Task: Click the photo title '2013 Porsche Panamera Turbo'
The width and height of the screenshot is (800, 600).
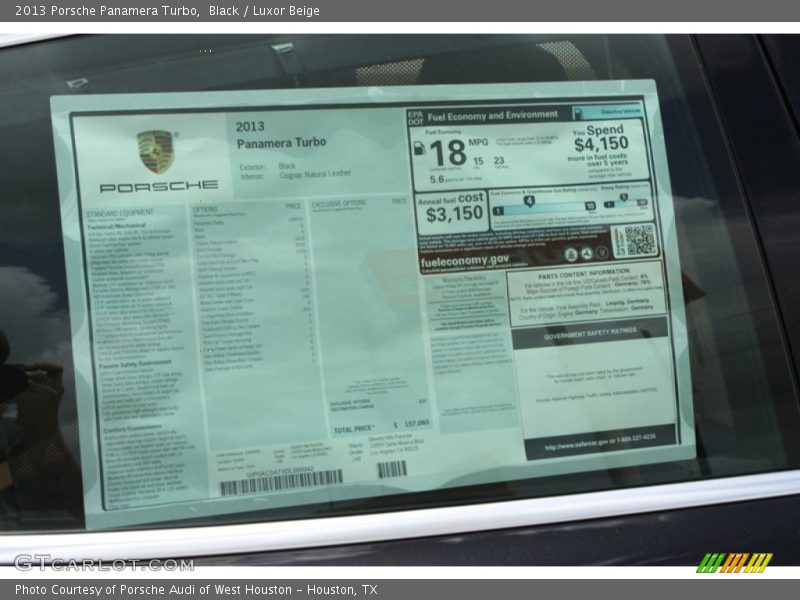Action: 107,11
